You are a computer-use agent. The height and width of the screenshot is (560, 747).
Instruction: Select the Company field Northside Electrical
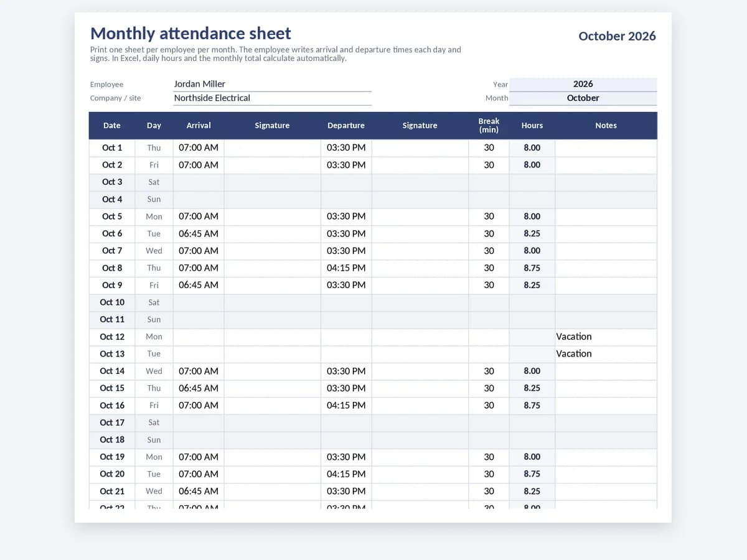pos(272,98)
